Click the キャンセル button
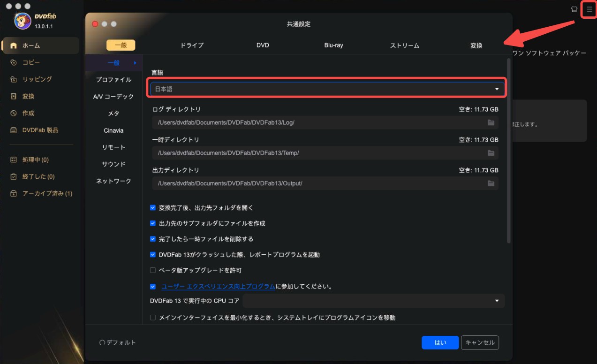The image size is (597, 364). pyautogui.click(x=480, y=342)
